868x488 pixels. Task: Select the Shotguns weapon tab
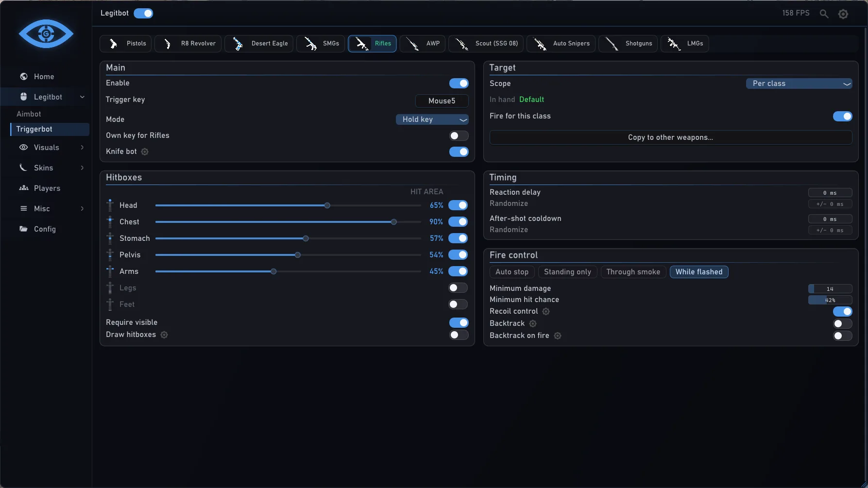(x=628, y=43)
